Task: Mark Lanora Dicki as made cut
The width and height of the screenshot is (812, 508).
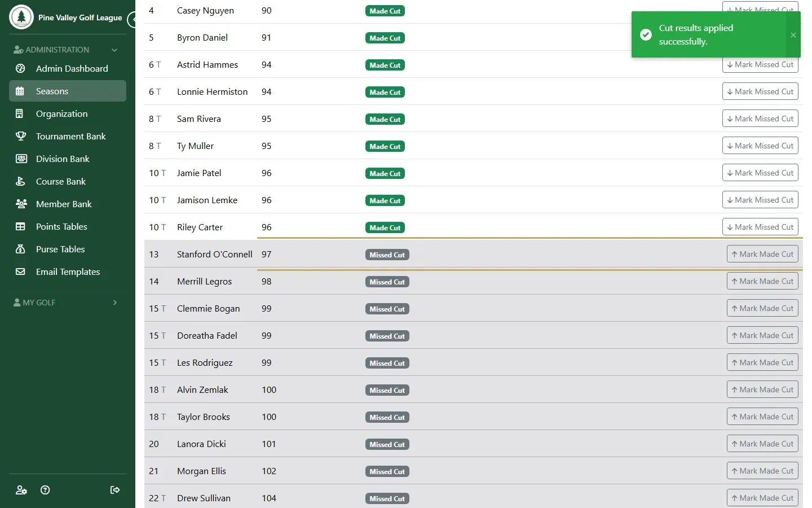Action: (x=762, y=444)
